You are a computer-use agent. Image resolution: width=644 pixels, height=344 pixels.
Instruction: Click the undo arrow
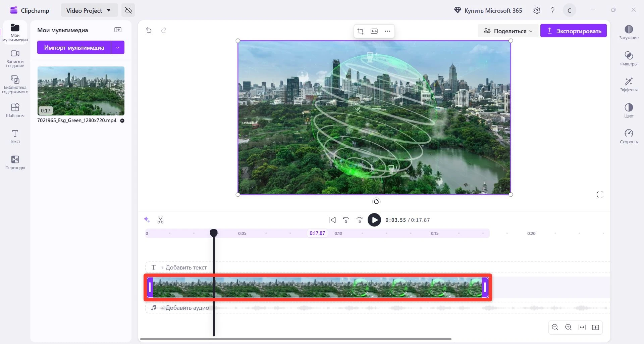(149, 31)
